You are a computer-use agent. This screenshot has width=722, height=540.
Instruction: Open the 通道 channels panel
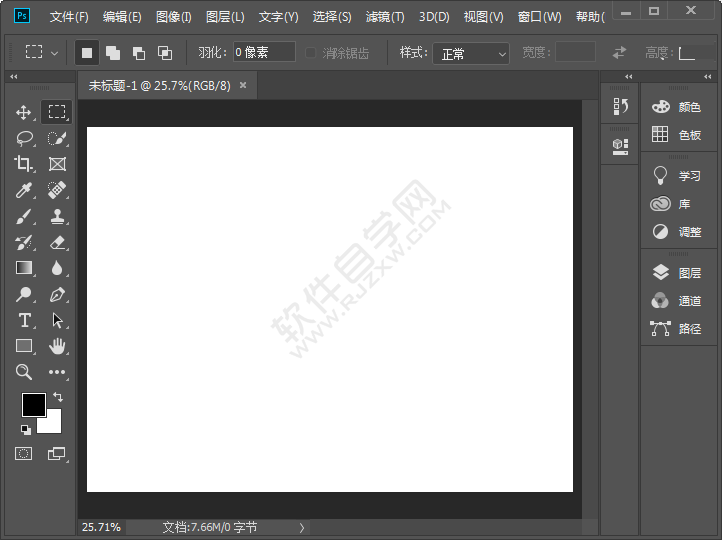(x=678, y=300)
